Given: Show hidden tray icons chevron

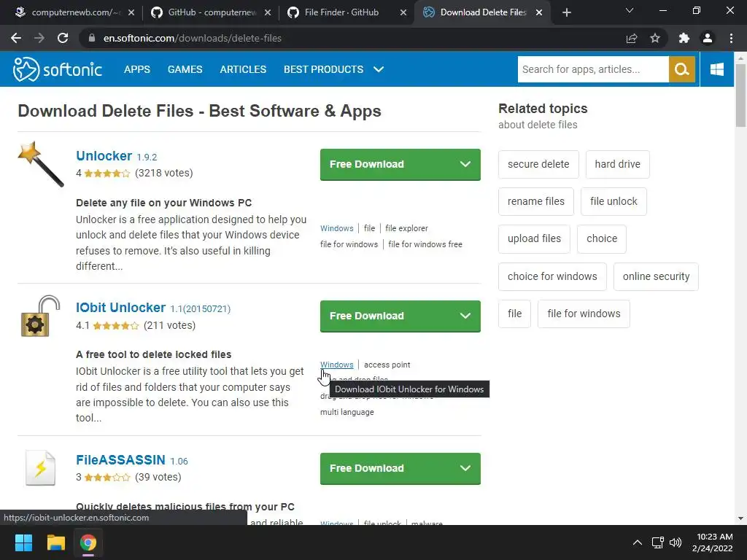Looking at the screenshot, I should tap(637, 542).
